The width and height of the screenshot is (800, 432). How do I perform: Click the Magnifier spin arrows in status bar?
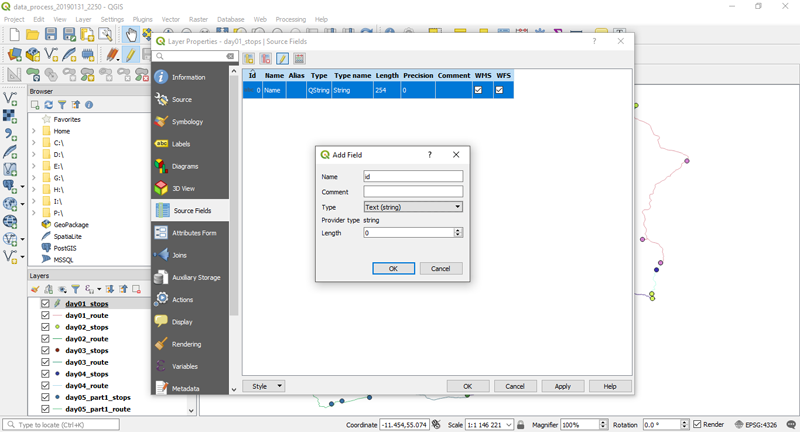point(603,424)
